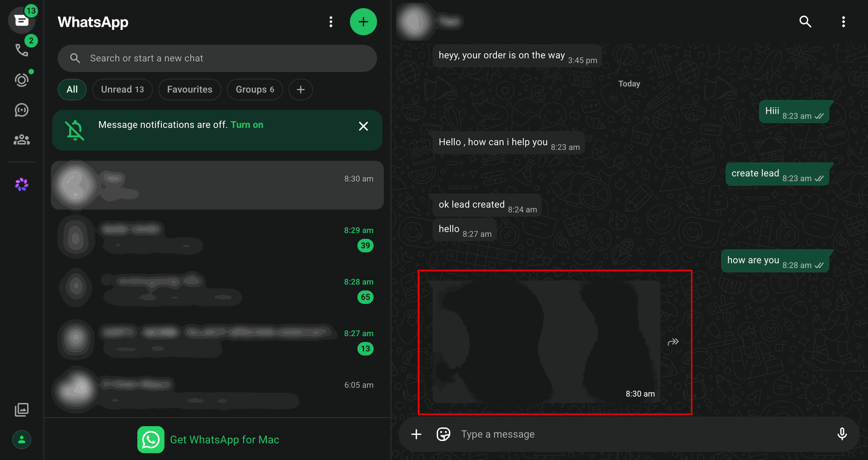Start a new chat with green plus
Image resolution: width=868 pixels, height=460 pixels.
coord(363,22)
